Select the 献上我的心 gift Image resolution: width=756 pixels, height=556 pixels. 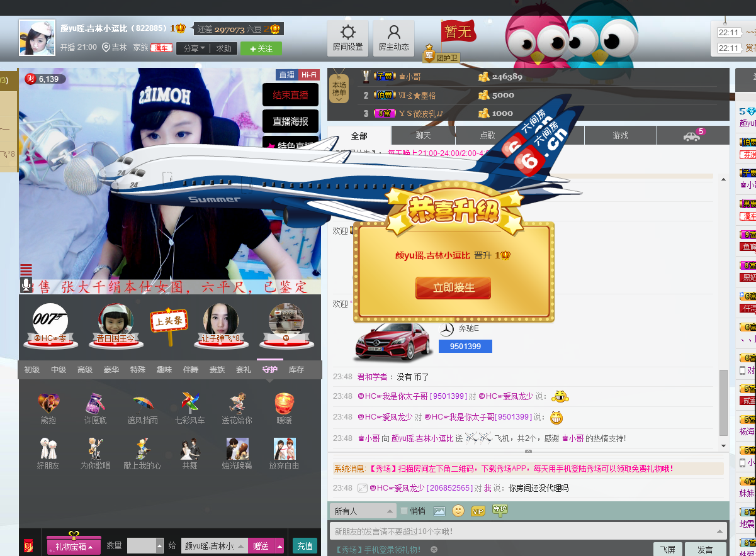pyautogui.click(x=142, y=448)
